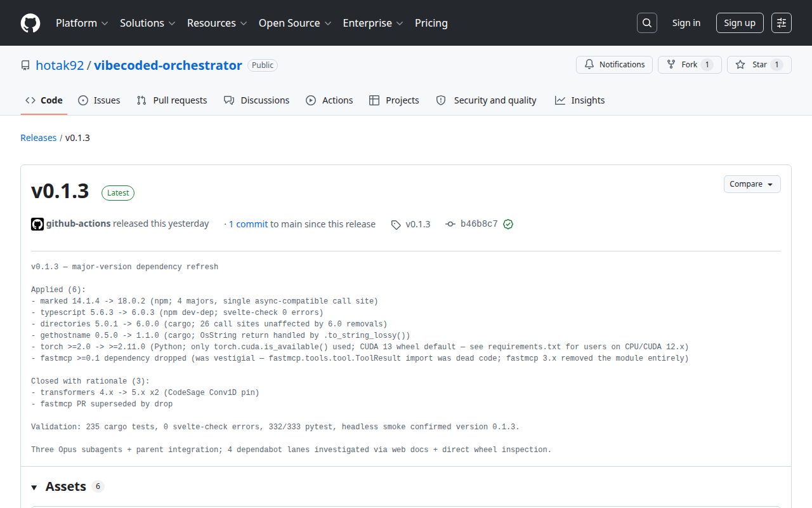Click the Actions play icon
This screenshot has width=812, height=508.
click(x=311, y=100)
